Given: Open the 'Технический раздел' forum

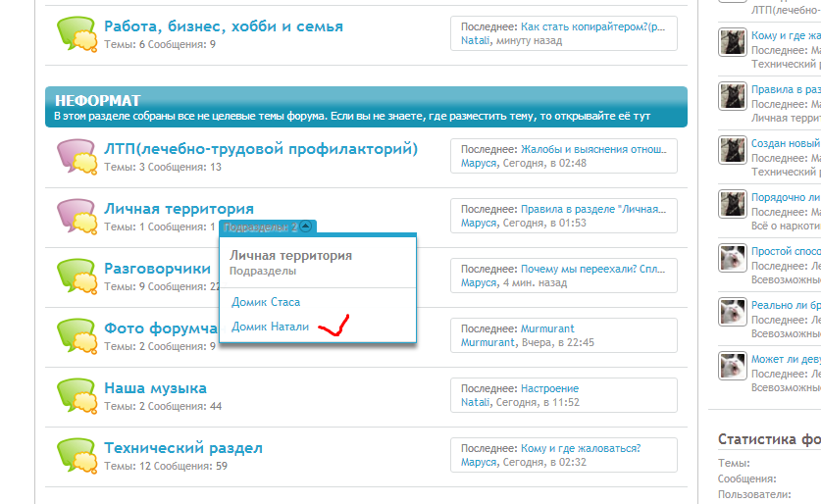Looking at the screenshot, I should pyautogui.click(x=183, y=448).
